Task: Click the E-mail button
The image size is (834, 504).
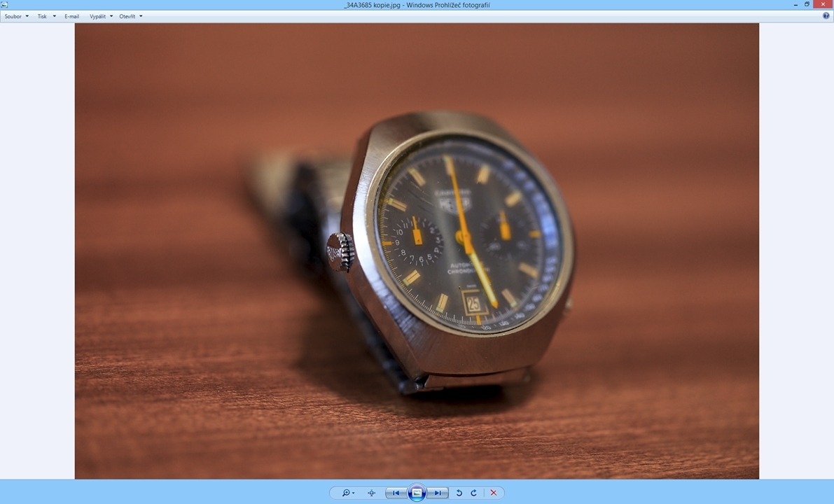Action: click(x=71, y=16)
